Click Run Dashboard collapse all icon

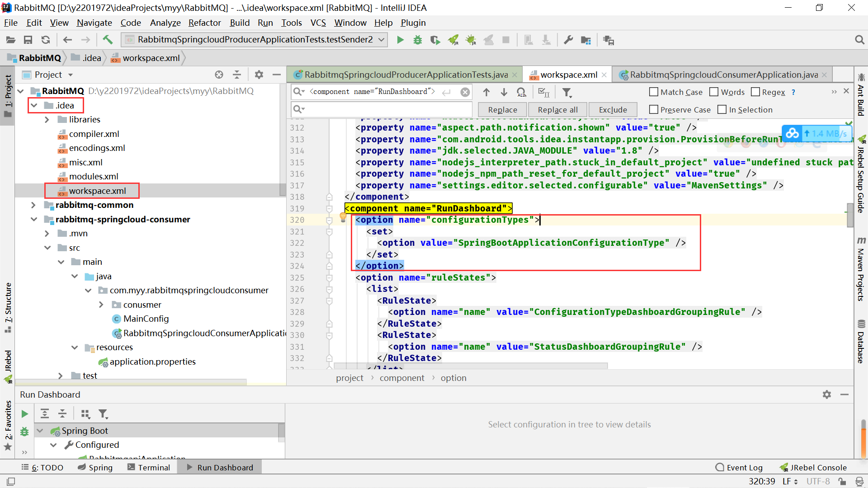click(62, 413)
